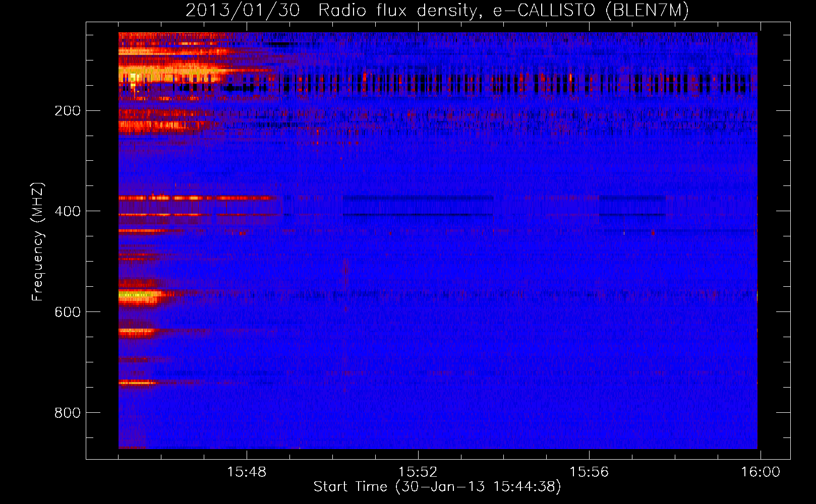This screenshot has height=504, width=816.
Task: Click the 400 frequency tick label
Action: tap(68, 211)
